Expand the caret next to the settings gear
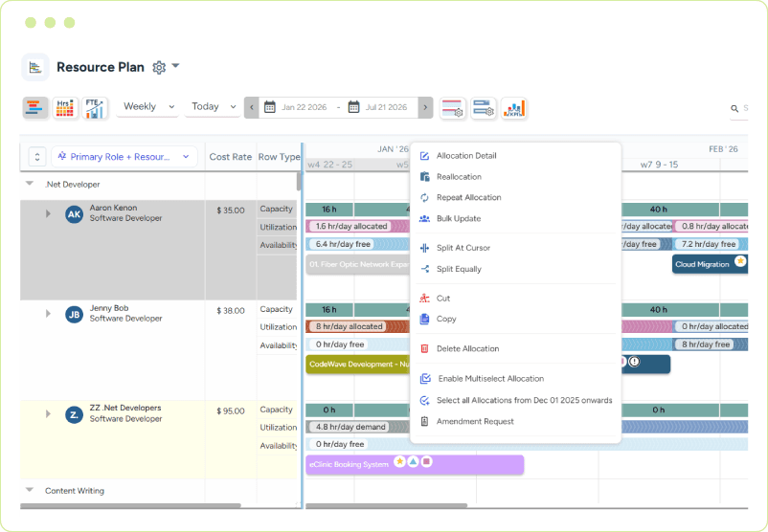The image size is (768, 532). pos(176,66)
